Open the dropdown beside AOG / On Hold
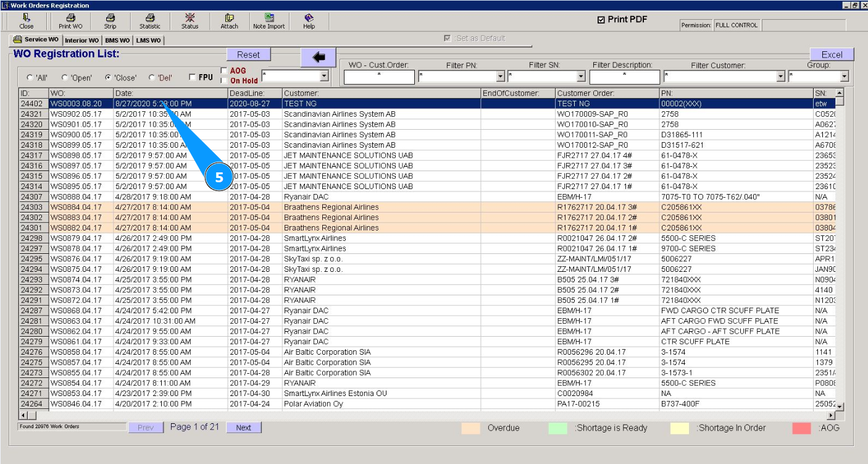Screen dimensions: 868x464 (x=324, y=76)
